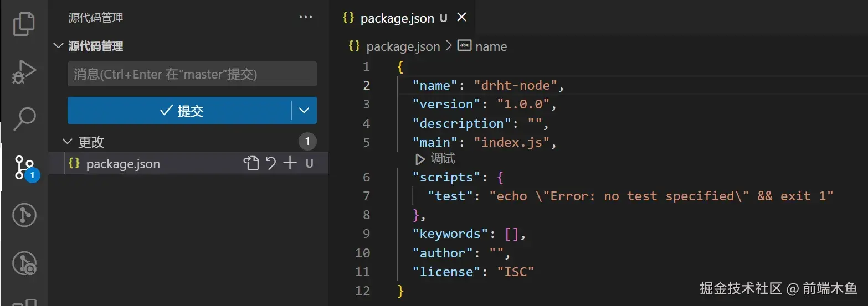Image resolution: width=868 pixels, height=306 pixels.
Task: Click package.json in the breadcrumb
Action: [x=403, y=46]
